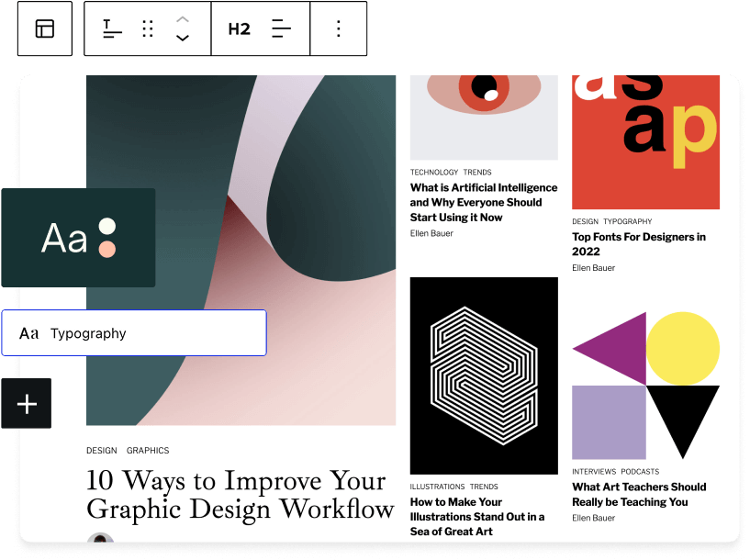Click the layout template icon

point(45,29)
